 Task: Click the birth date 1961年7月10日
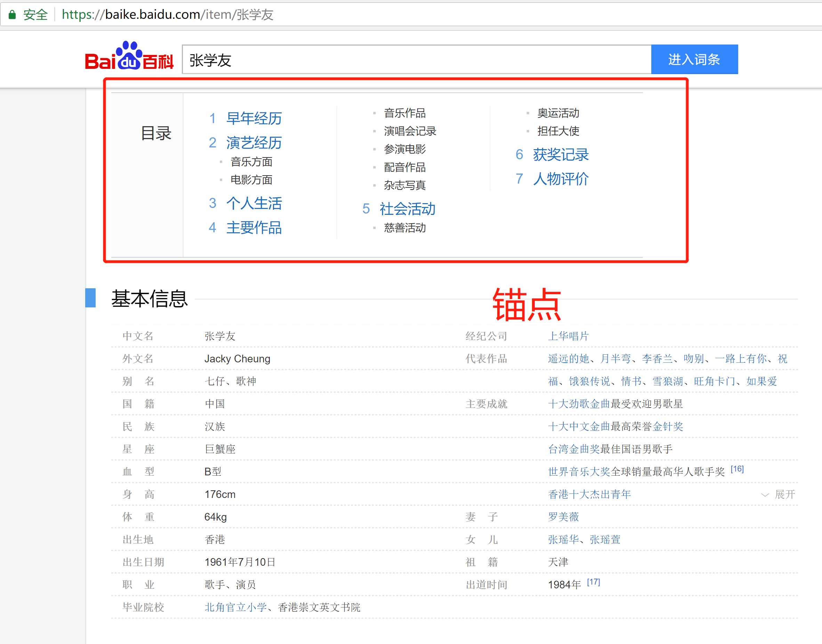[240, 562]
